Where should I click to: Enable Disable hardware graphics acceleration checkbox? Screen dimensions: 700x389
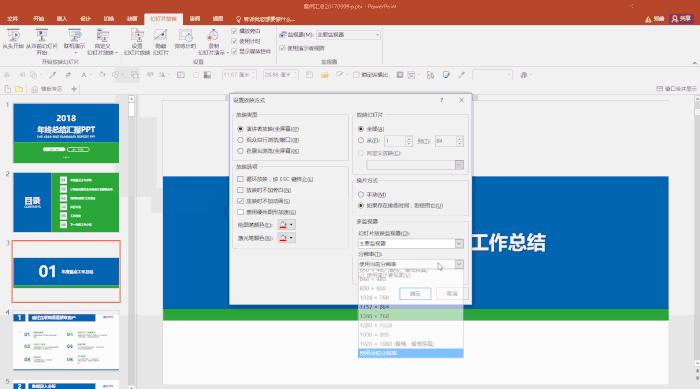[241, 212]
